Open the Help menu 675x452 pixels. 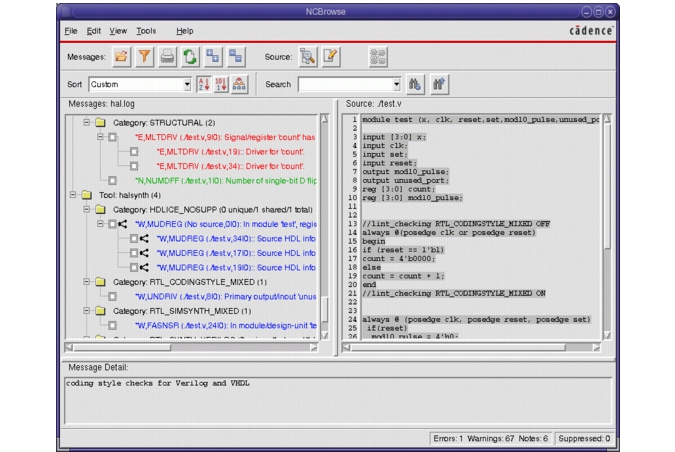pos(185,31)
